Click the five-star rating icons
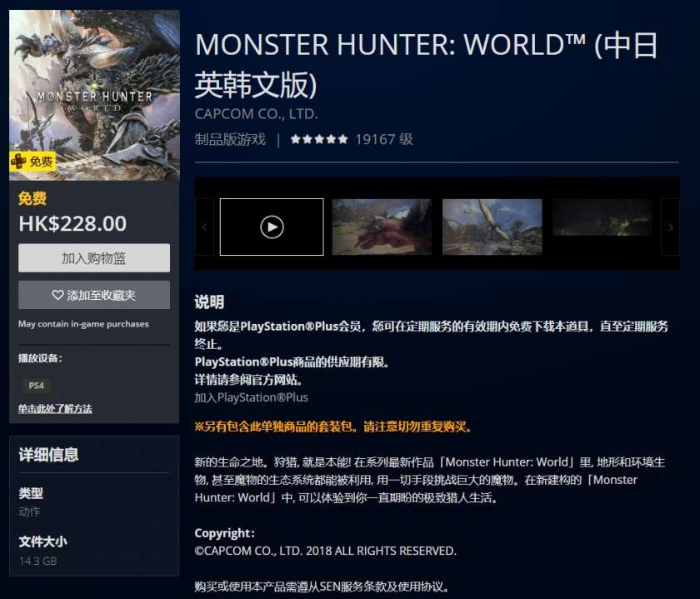Screen dimensions: 700x599 click(318, 139)
